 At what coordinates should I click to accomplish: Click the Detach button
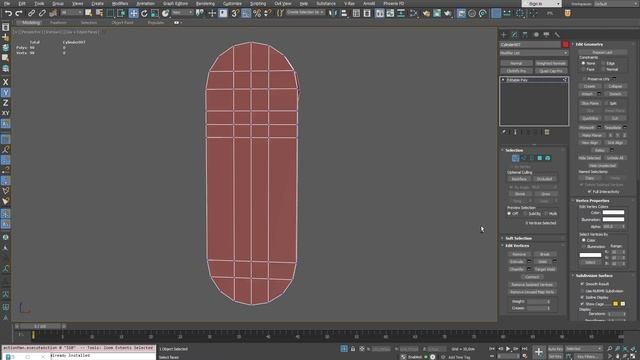tap(615, 94)
